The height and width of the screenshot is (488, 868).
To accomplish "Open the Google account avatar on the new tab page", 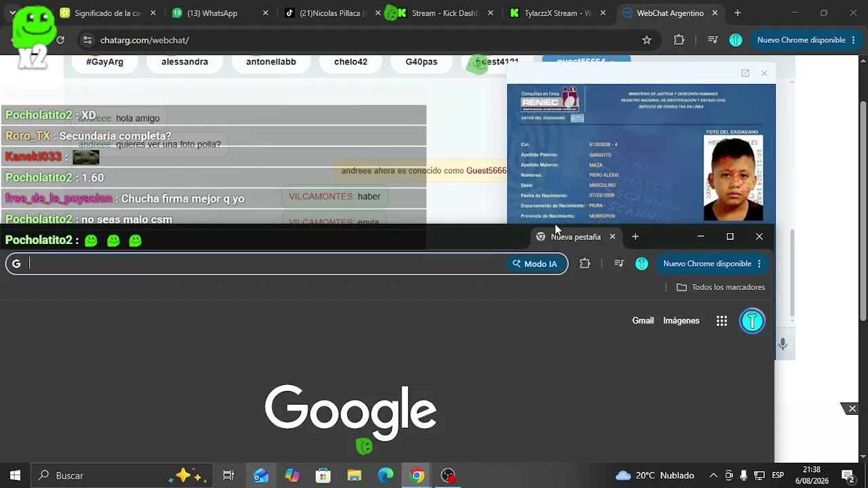I will [752, 321].
